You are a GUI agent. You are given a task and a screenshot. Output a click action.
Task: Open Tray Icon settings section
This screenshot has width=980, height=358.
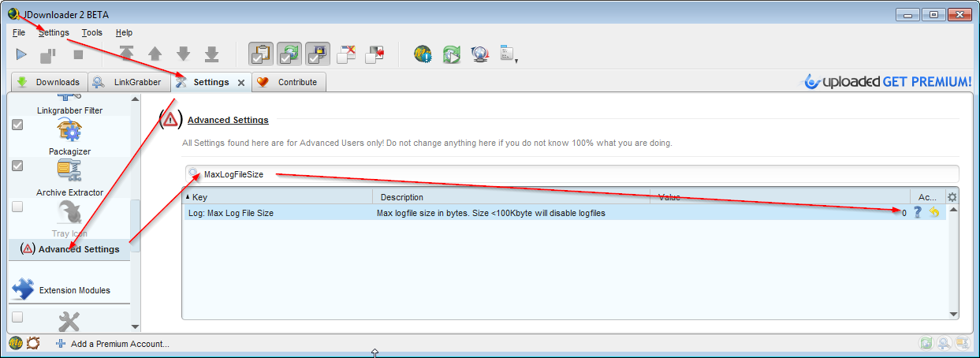tap(70, 219)
